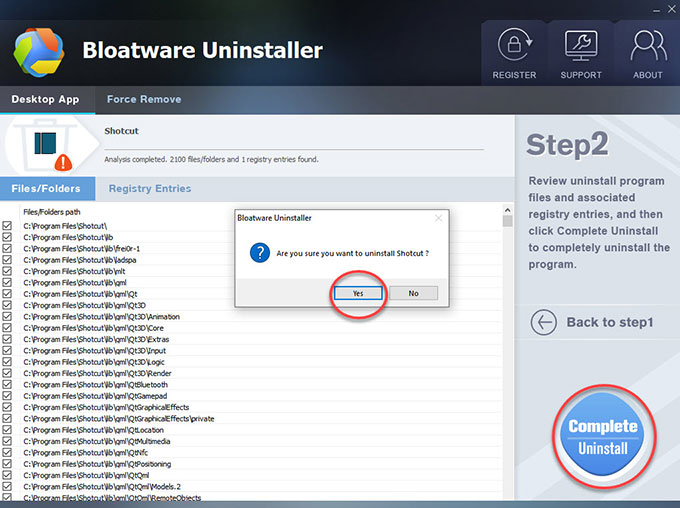Toggle the lib\frei0r-1 checkbox
Viewport: 680px width, 508px height.
[7, 248]
